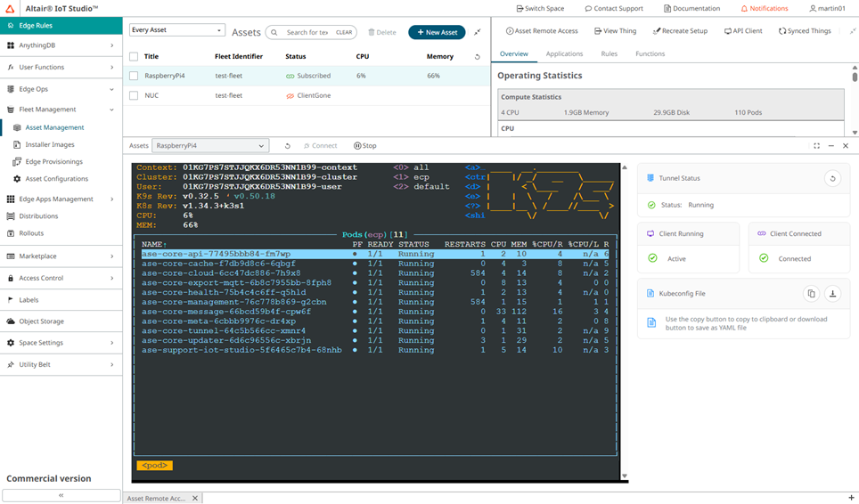Refresh the Tunnel Status card
Image resolution: width=859 pixels, height=504 pixels.
point(832,178)
